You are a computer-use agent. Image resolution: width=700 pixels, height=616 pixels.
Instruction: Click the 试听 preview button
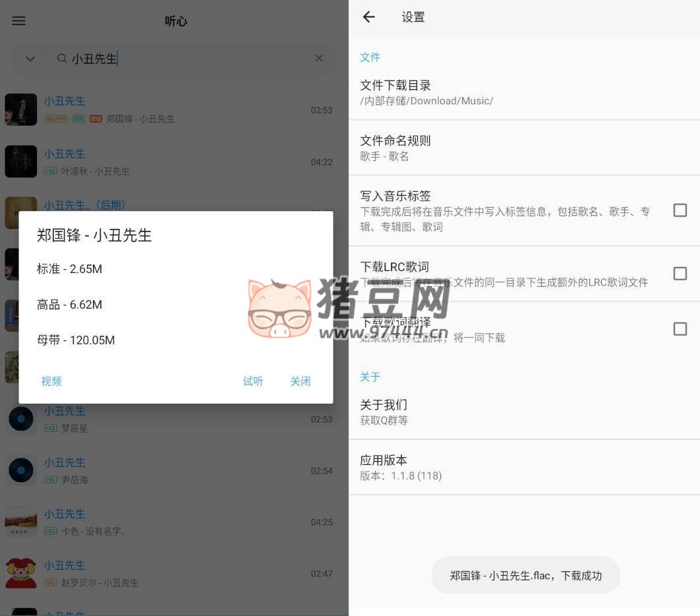tap(253, 381)
